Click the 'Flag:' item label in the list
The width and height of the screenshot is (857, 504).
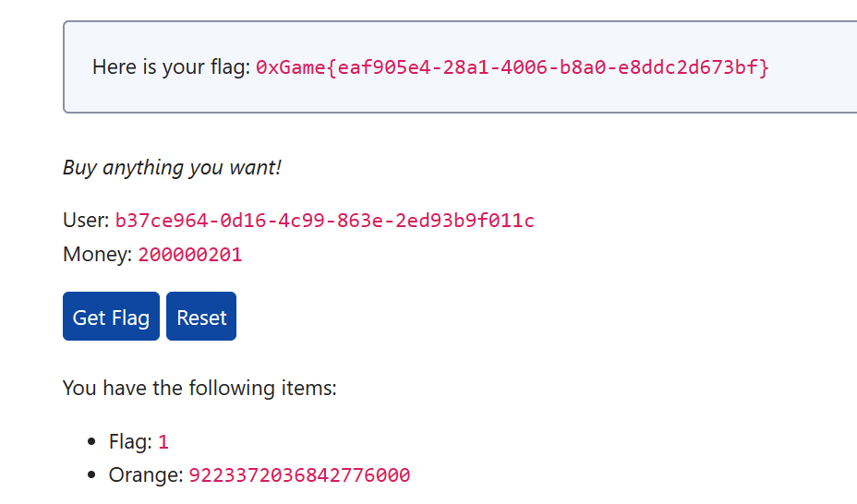point(130,442)
